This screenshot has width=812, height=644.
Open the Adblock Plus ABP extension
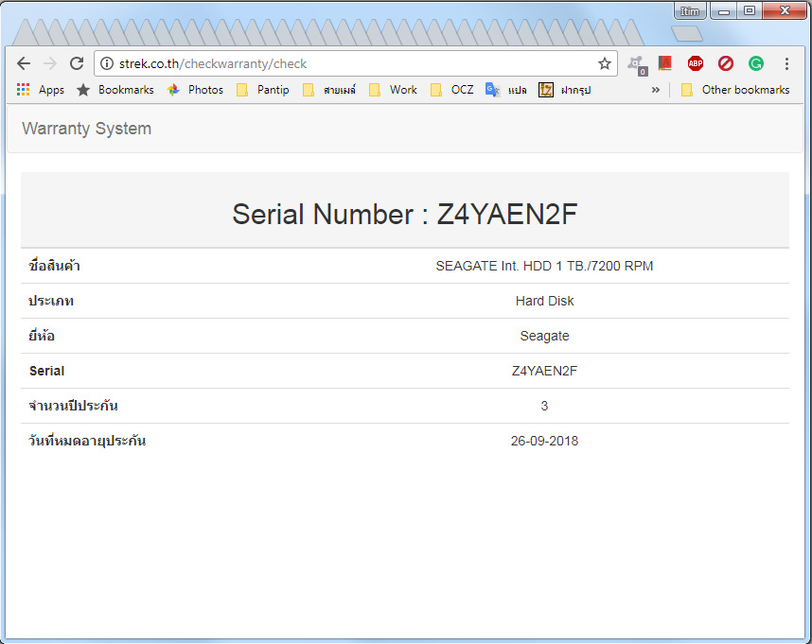tap(696, 63)
